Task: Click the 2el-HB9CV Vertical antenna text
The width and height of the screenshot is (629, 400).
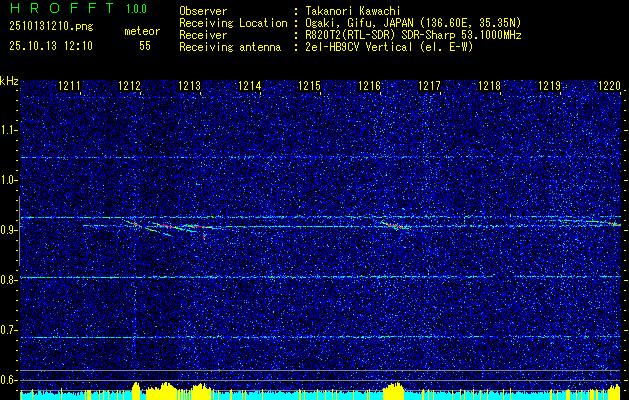Action: point(390,47)
